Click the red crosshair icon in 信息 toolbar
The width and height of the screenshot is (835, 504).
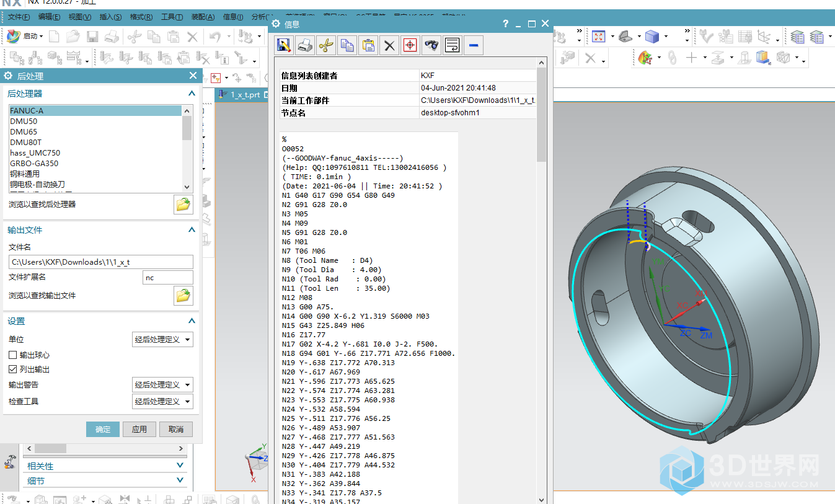tap(410, 45)
